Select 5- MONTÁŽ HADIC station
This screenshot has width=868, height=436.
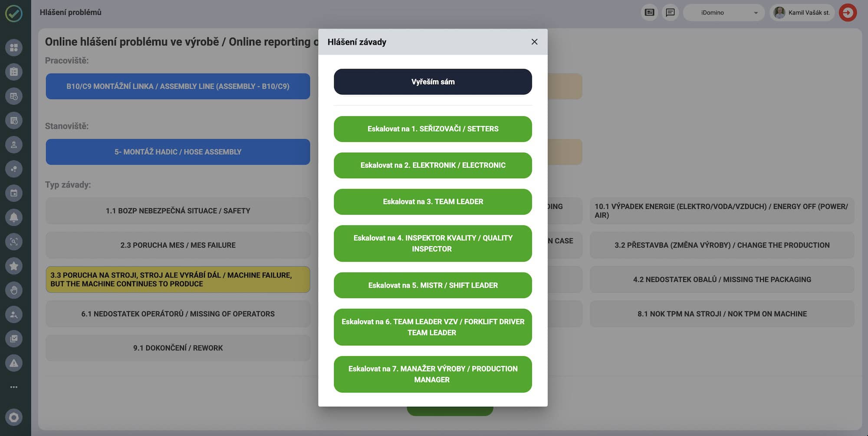[x=178, y=152]
